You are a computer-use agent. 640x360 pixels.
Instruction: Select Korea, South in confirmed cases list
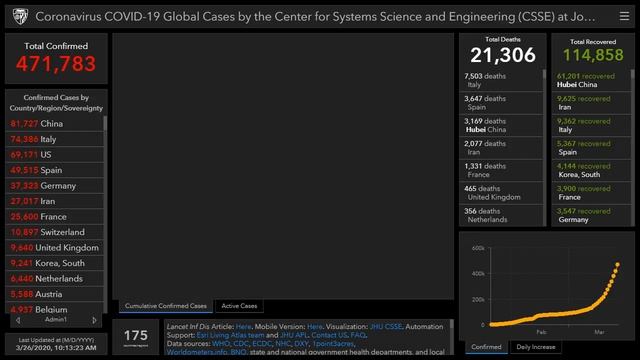pyautogui.click(x=55, y=263)
